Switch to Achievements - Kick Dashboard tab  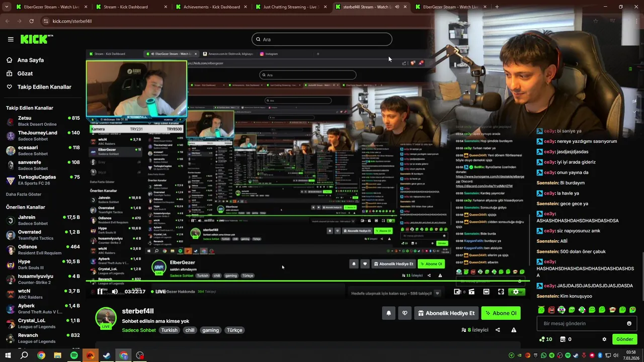tap(211, 7)
